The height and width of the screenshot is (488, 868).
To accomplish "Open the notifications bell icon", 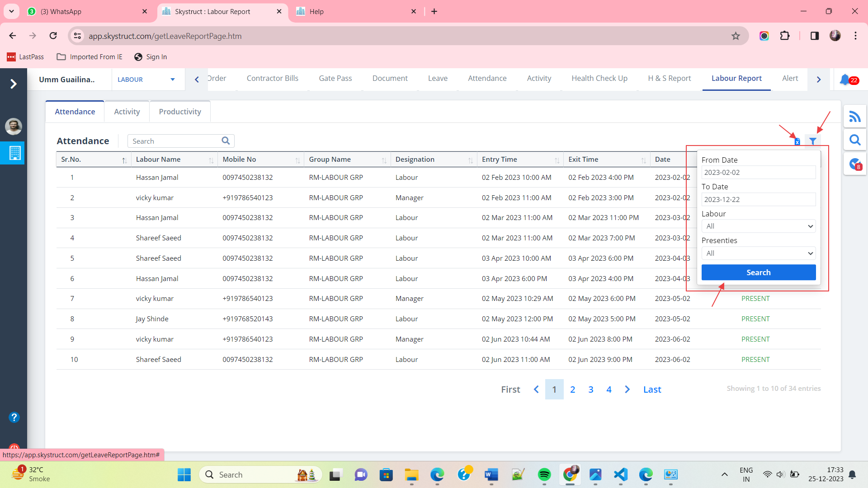I will coord(844,80).
